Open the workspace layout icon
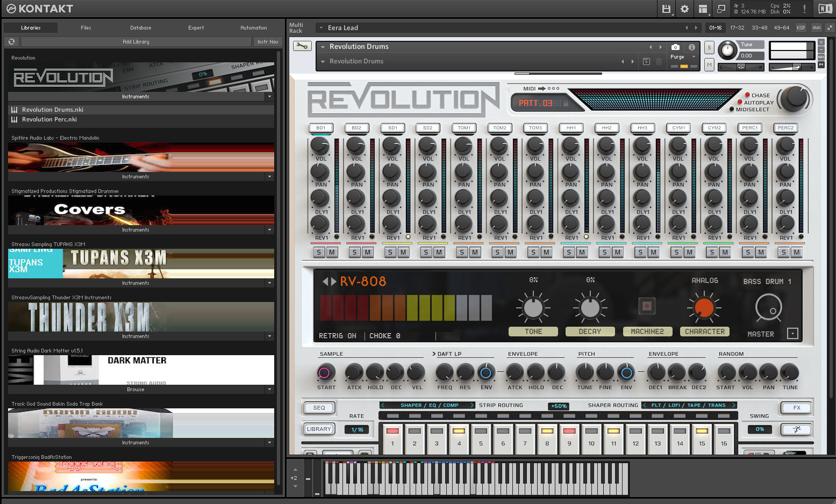This screenshot has width=836, height=504. click(x=703, y=9)
